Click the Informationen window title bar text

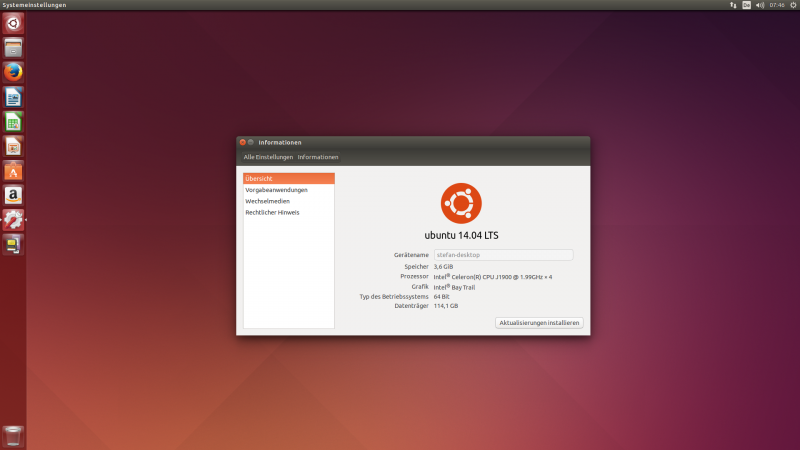coord(280,142)
